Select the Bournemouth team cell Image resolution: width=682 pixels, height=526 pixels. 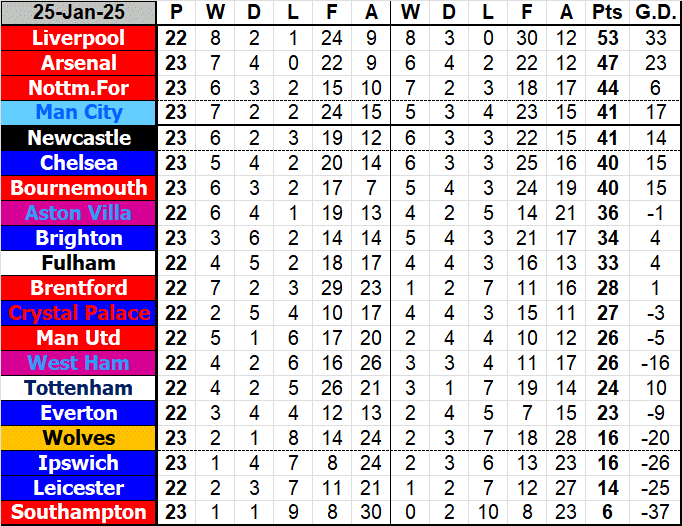tap(79, 188)
